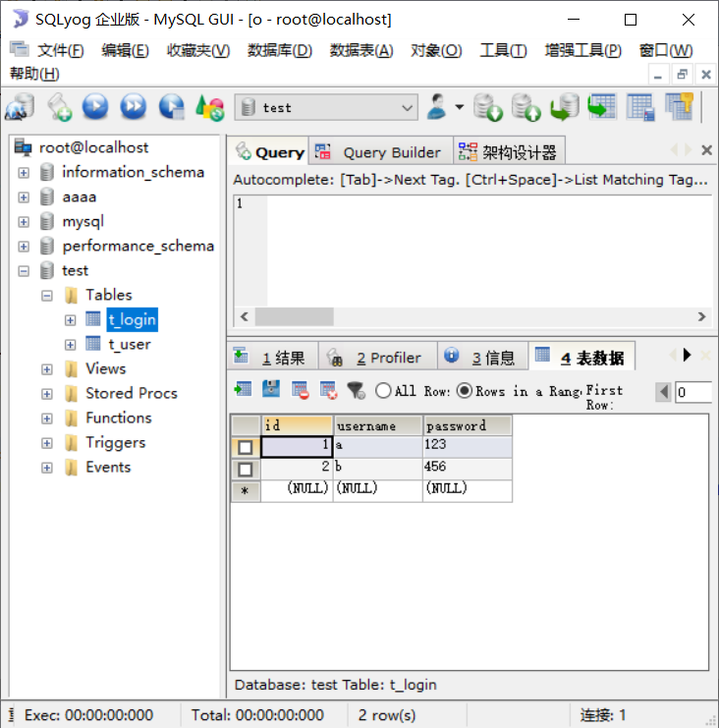Select Rows in a Range radio button

[465, 390]
